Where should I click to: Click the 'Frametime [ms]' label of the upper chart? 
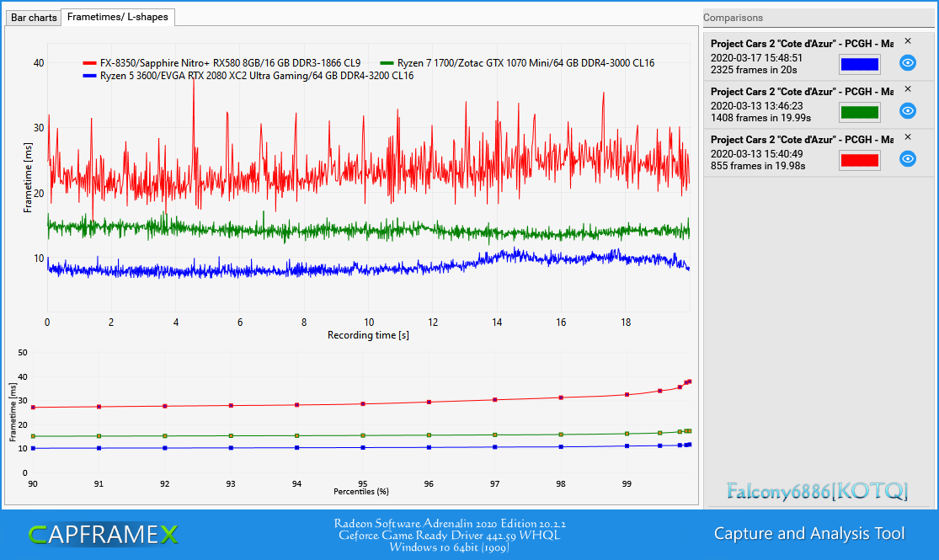point(28,178)
